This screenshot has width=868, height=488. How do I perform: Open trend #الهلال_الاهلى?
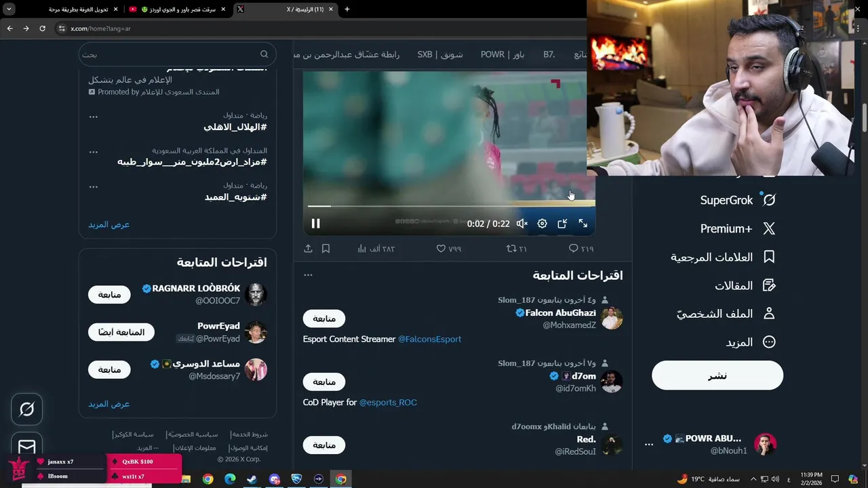pyautogui.click(x=235, y=127)
